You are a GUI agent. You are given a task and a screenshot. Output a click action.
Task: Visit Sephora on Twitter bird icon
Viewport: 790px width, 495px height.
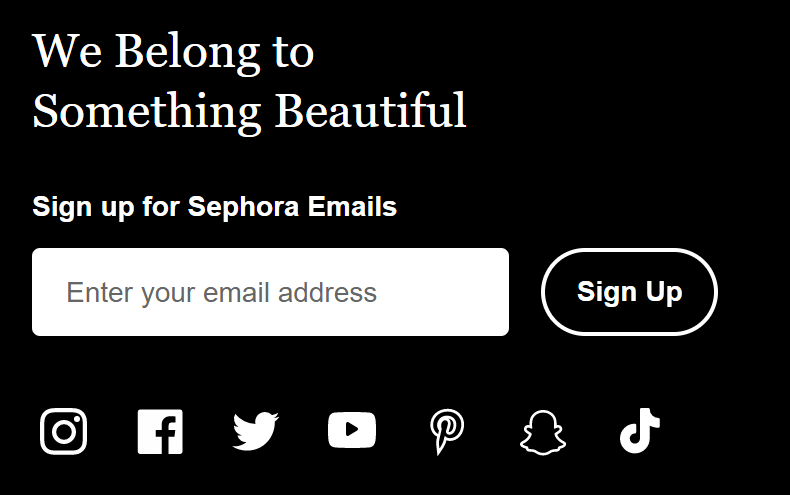click(x=255, y=431)
